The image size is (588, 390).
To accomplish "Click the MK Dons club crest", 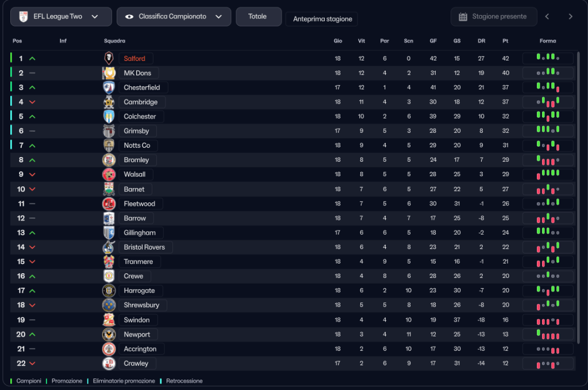I will click(109, 73).
